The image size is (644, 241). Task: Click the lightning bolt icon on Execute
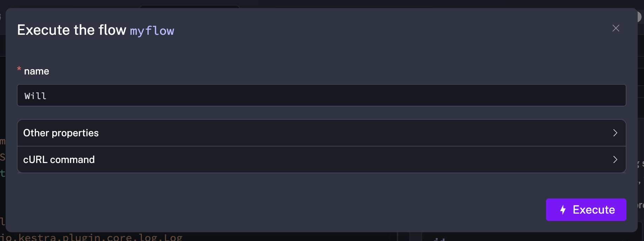(563, 210)
